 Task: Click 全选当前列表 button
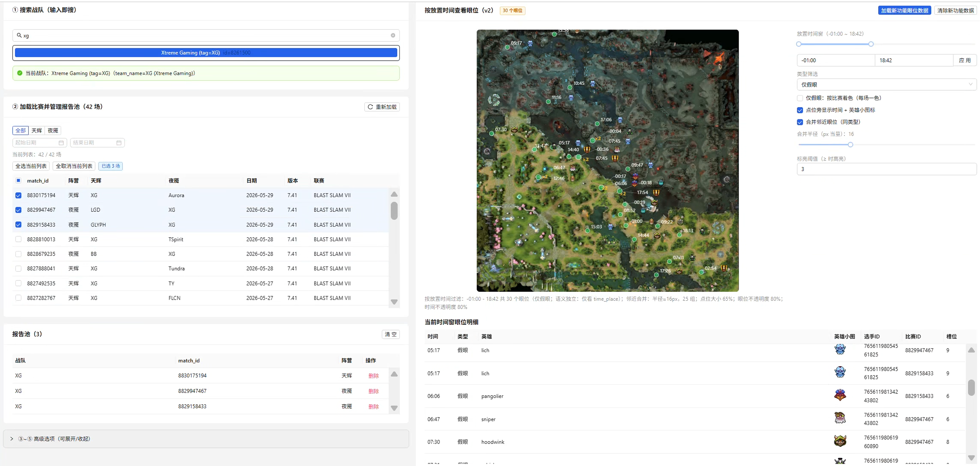(31, 166)
